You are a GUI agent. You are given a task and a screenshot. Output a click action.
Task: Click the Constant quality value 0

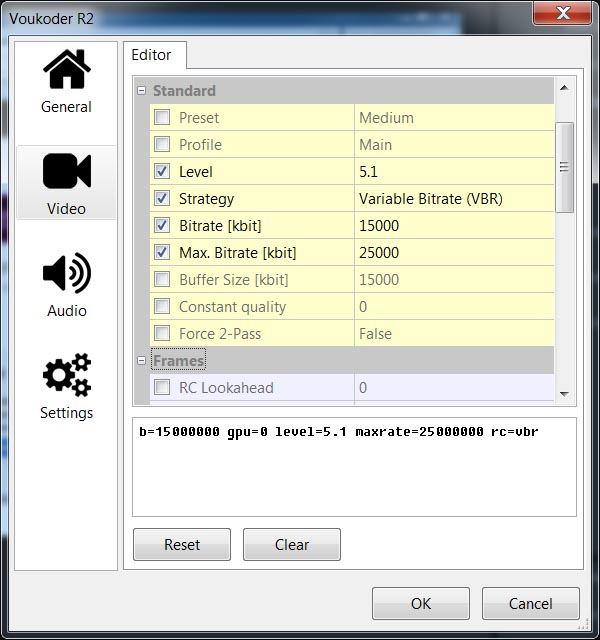click(x=454, y=307)
